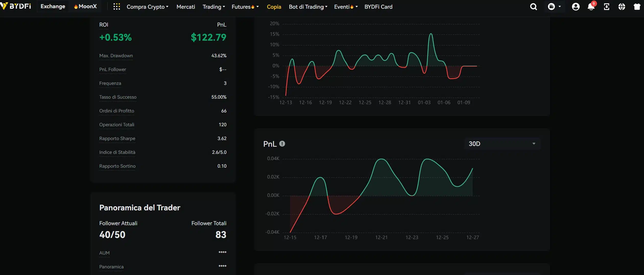Open the Exchange tab
Viewport: 644px width, 275px height.
click(53, 6)
